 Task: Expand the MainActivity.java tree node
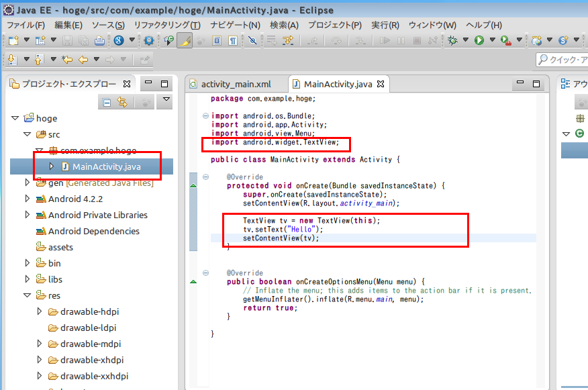coord(52,166)
